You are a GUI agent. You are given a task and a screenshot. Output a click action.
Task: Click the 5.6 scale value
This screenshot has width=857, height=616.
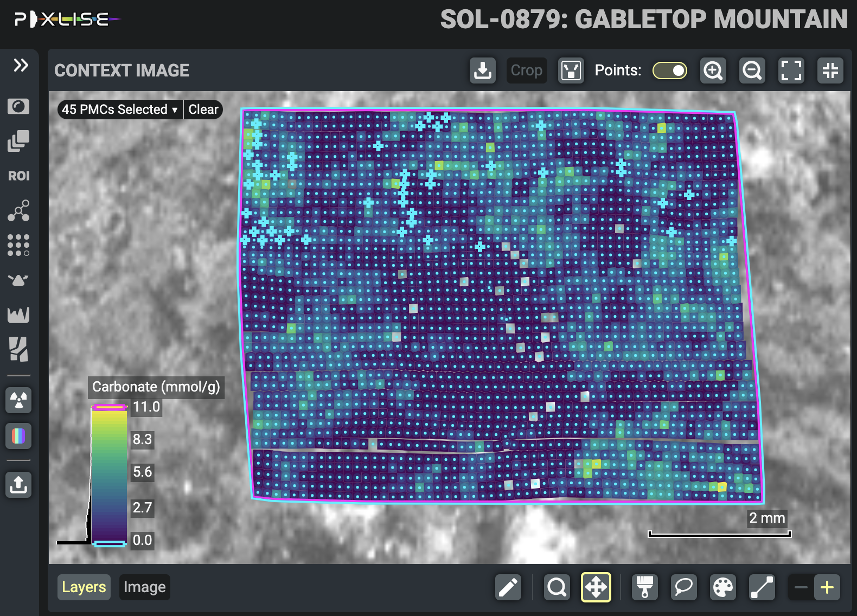(x=143, y=472)
